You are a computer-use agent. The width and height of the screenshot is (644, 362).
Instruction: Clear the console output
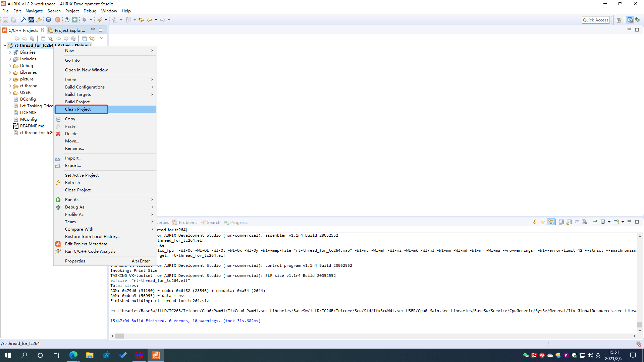[584, 222]
